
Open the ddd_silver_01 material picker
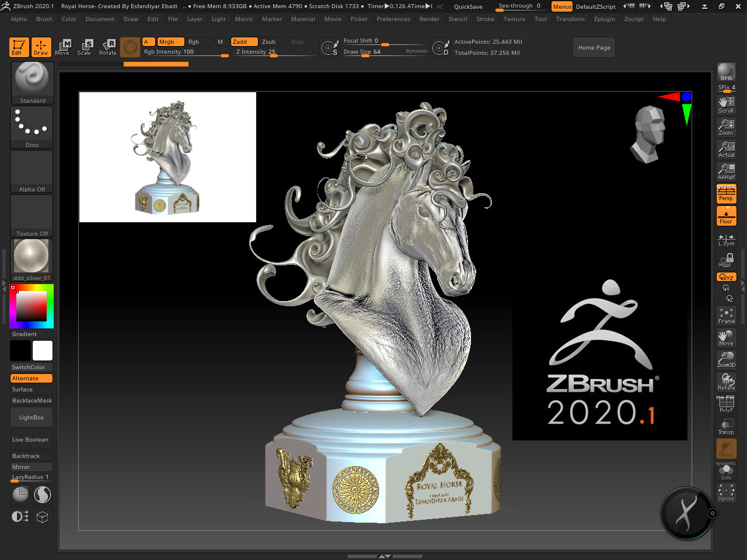point(32,260)
